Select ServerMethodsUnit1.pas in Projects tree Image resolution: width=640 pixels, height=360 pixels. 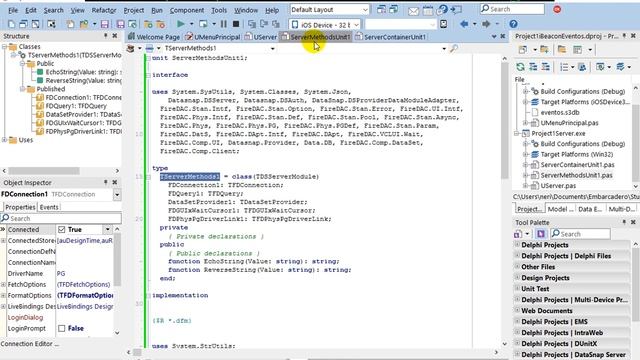coord(576,176)
